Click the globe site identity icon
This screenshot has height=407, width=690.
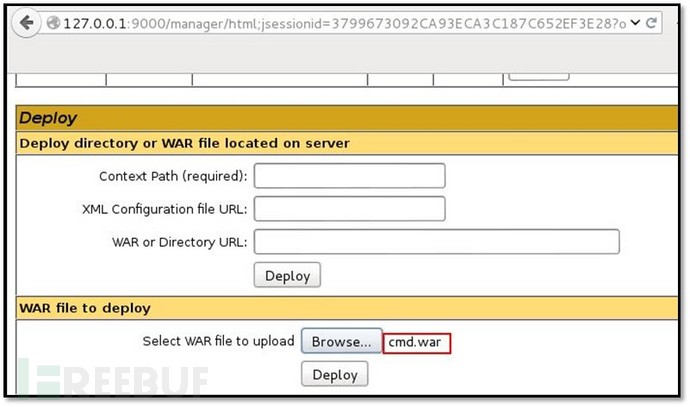pyautogui.click(x=53, y=22)
